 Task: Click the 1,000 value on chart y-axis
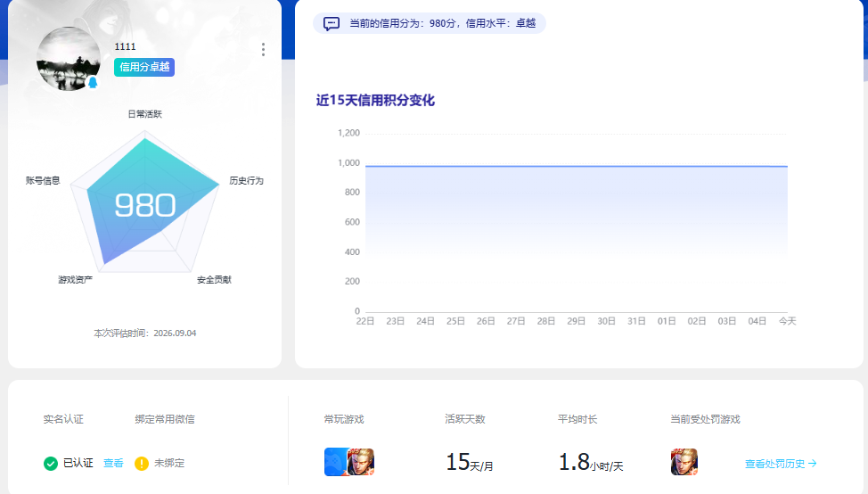(x=348, y=163)
